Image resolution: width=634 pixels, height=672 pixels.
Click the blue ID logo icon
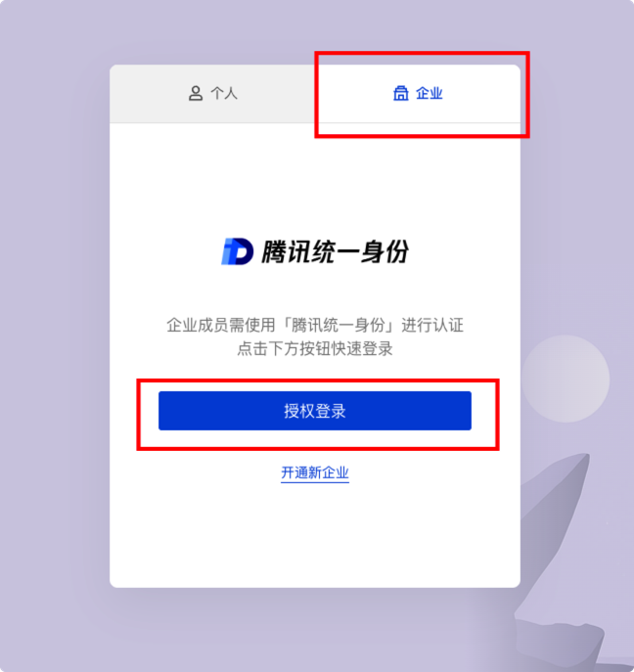(237, 251)
